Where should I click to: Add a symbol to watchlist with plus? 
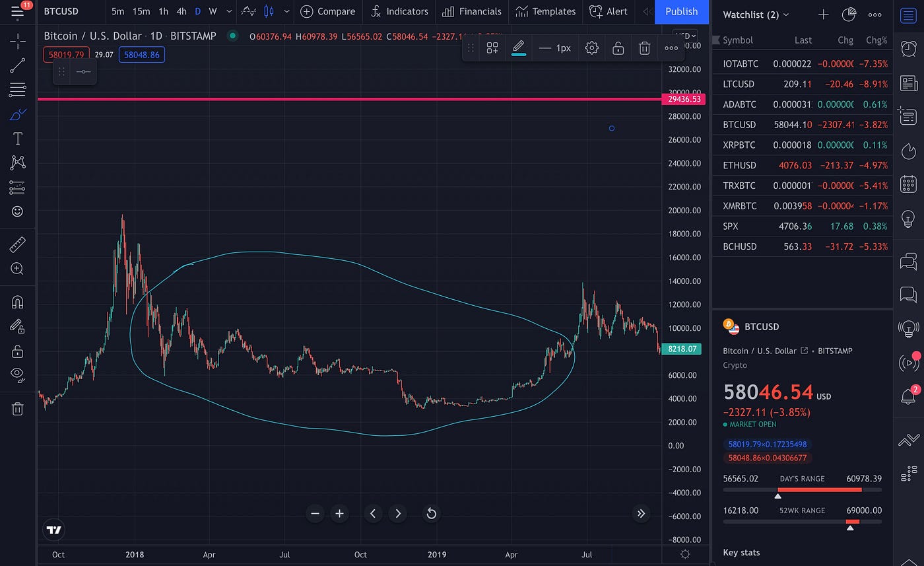pos(823,15)
